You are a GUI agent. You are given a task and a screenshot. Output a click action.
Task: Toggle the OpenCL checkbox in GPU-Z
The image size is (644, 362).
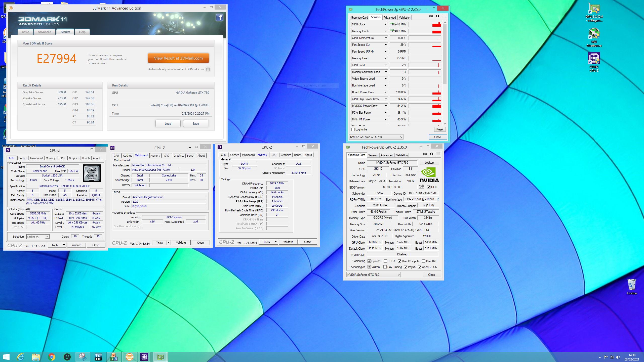tap(369, 261)
